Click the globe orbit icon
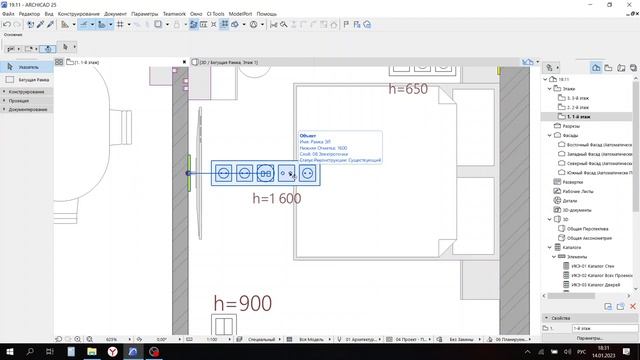The height and width of the screenshot is (360, 640). (253, 24)
